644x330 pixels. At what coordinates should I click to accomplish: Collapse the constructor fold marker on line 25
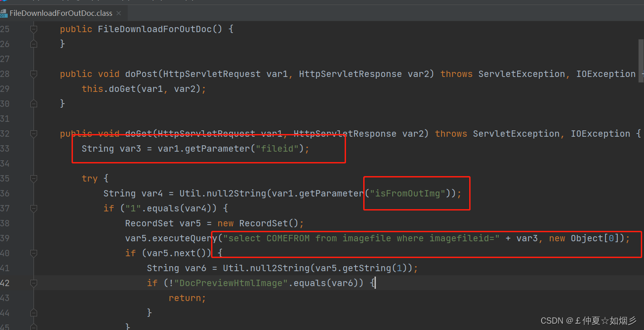[x=34, y=29]
